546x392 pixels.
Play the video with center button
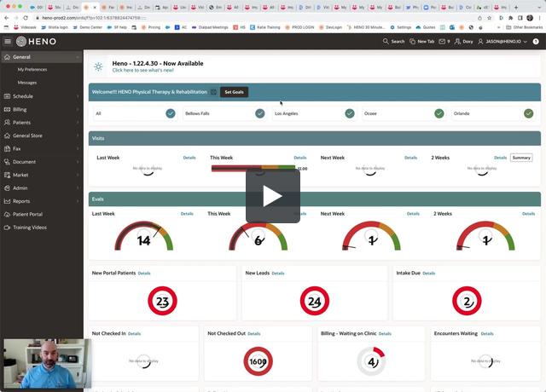273,196
